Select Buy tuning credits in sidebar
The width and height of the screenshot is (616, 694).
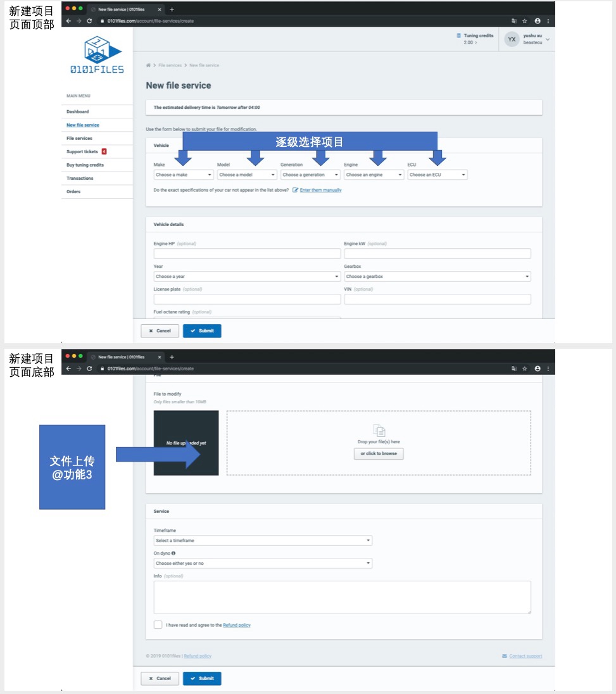85,165
